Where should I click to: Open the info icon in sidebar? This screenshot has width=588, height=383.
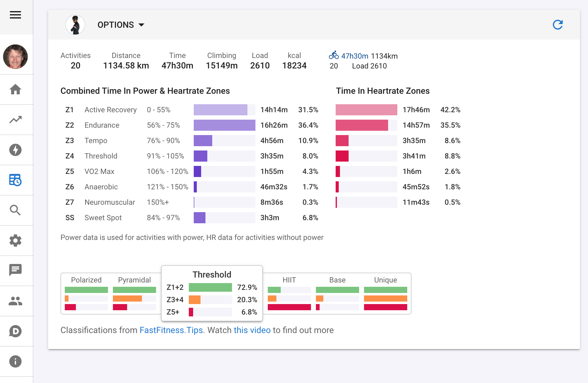pyautogui.click(x=15, y=361)
